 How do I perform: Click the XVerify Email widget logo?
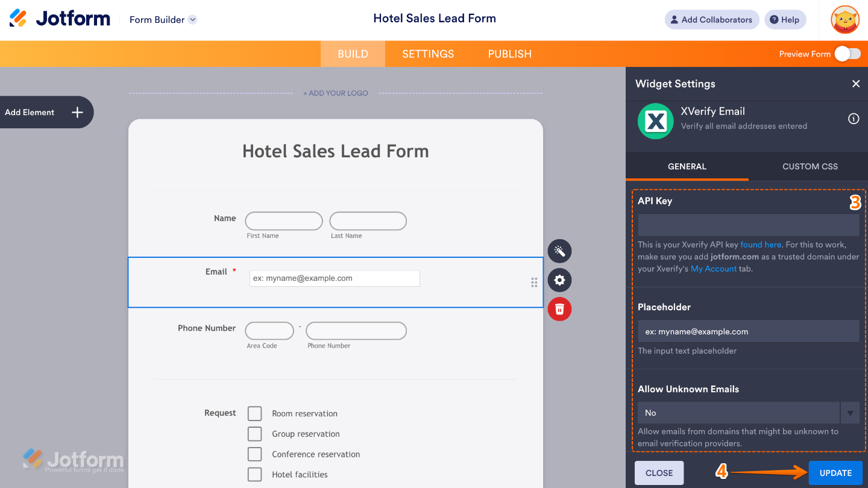coord(655,121)
